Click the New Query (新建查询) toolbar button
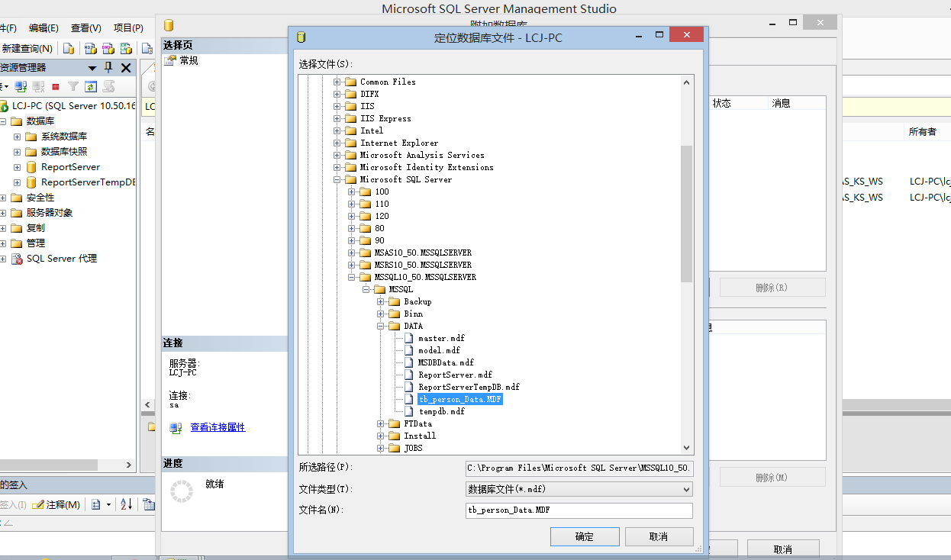 coord(27,48)
